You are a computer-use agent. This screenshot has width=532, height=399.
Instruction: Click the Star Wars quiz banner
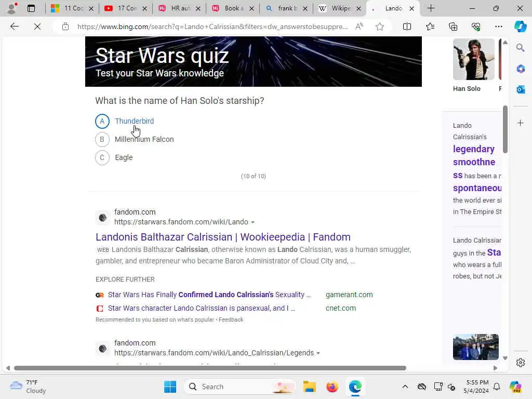[x=254, y=61]
